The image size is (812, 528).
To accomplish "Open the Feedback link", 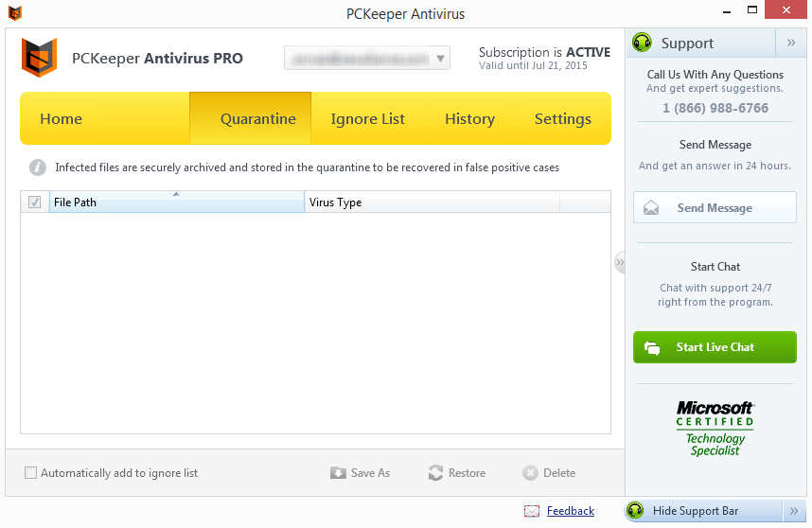I will (570, 511).
